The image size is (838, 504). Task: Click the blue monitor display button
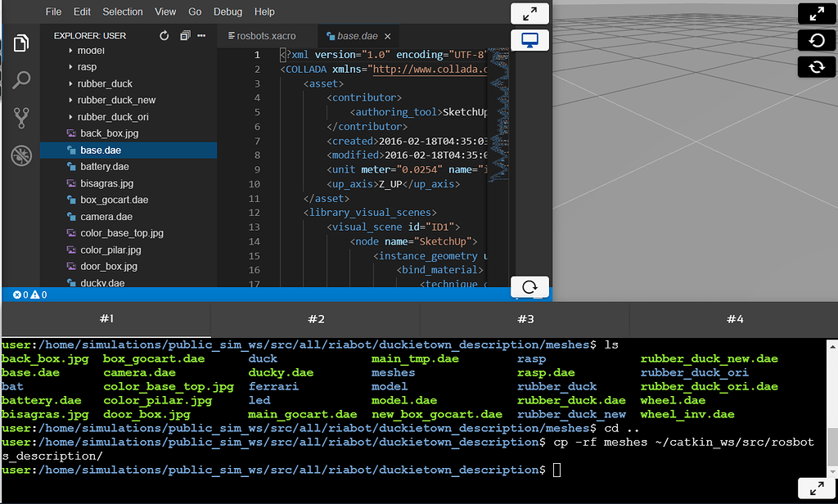[x=529, y=40]
